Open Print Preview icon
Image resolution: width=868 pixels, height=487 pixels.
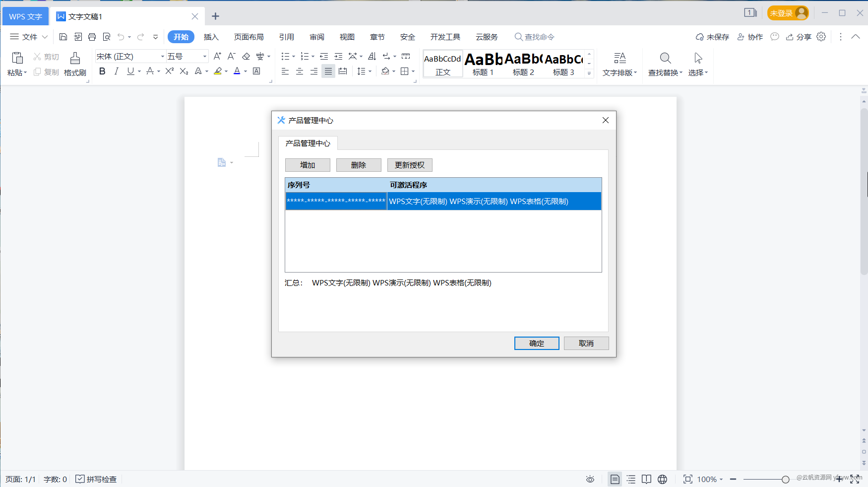click(x=107, y=37)
